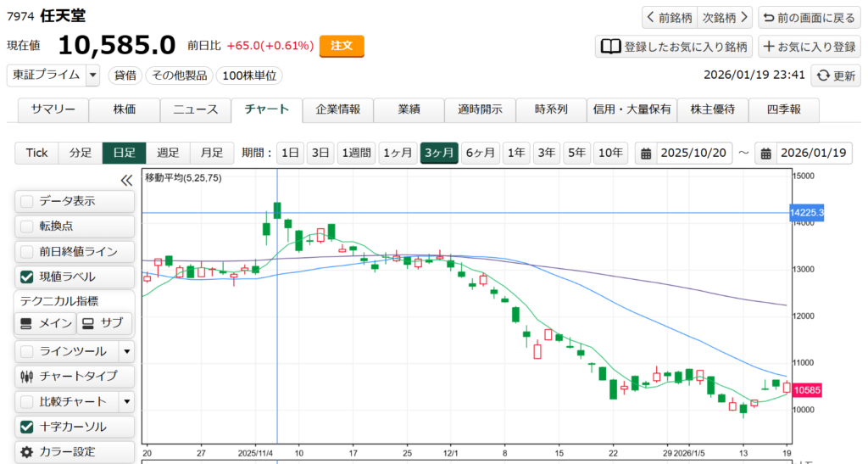868x464 pixels.
Task: Open the ラインツール dropdown arrow
Action: click(126, 351)
